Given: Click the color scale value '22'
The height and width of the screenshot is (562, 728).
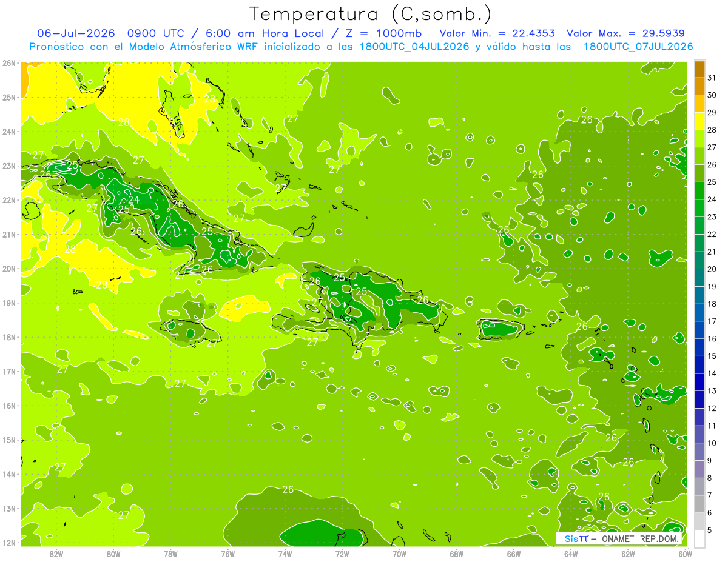Looking at the screenshot, I should point(712,234).
